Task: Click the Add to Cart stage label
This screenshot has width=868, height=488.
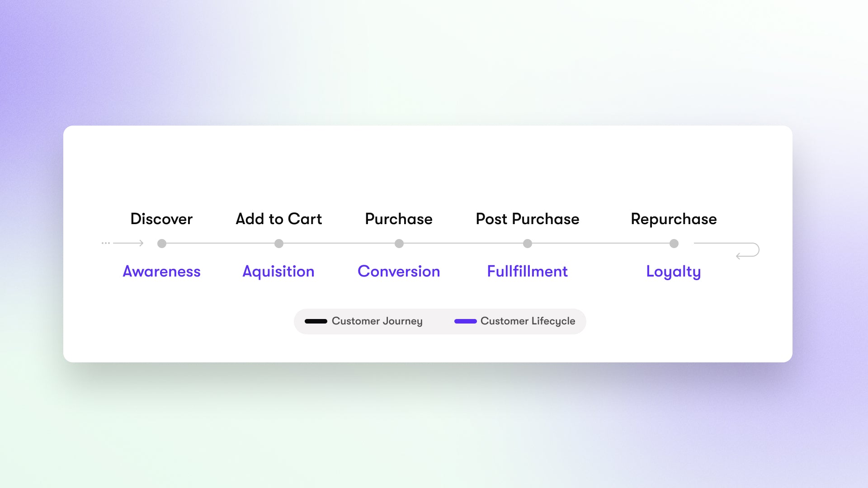Action: click(278, 219)
